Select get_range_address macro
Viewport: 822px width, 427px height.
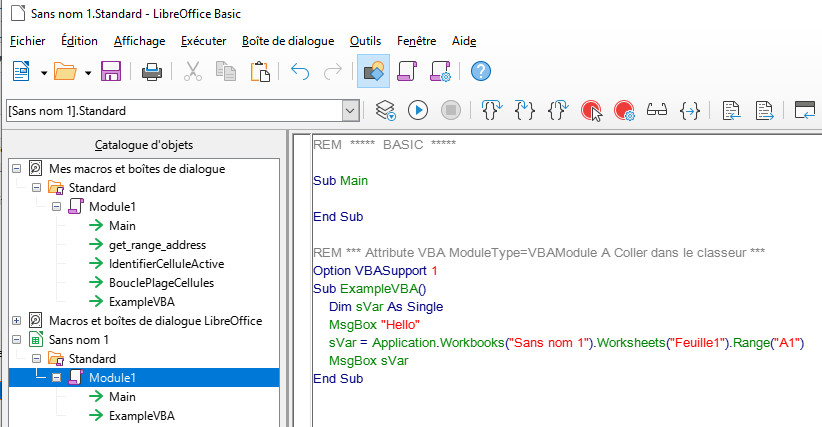tap(157, 245)
